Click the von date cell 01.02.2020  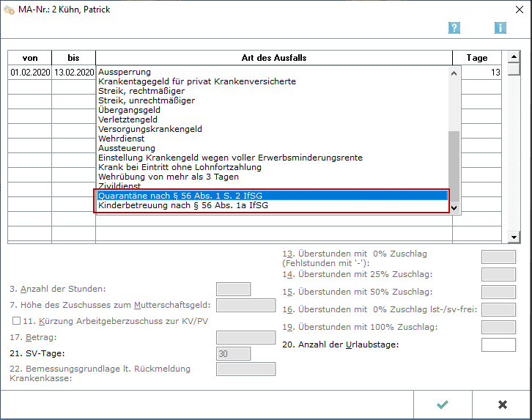[30, 73]
